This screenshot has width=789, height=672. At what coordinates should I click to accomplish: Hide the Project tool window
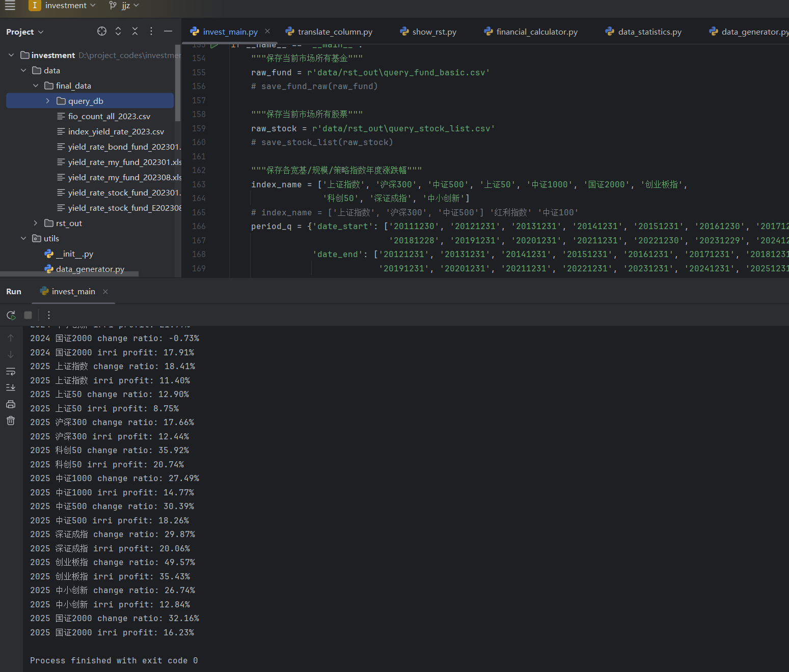tap(168, 32)
